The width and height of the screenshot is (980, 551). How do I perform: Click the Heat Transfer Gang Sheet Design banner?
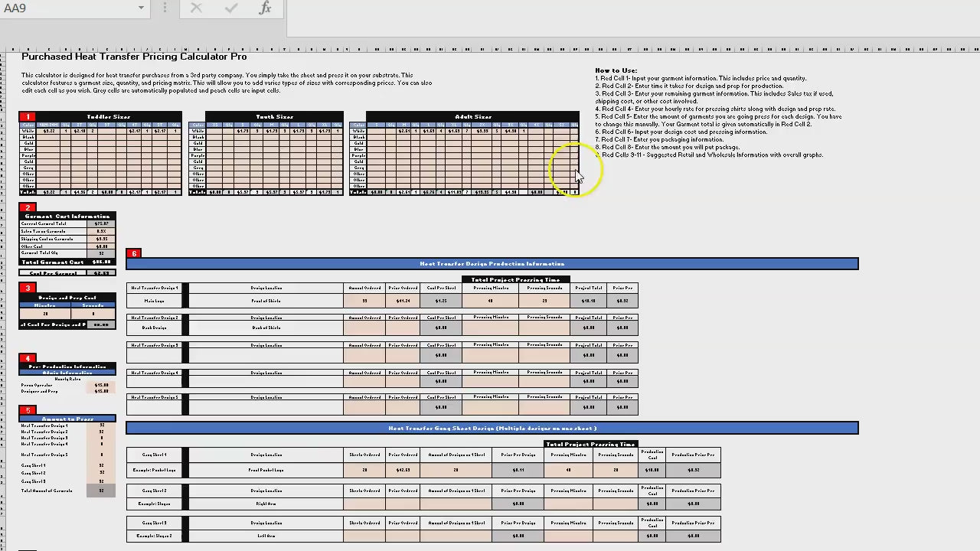[492, 429]
